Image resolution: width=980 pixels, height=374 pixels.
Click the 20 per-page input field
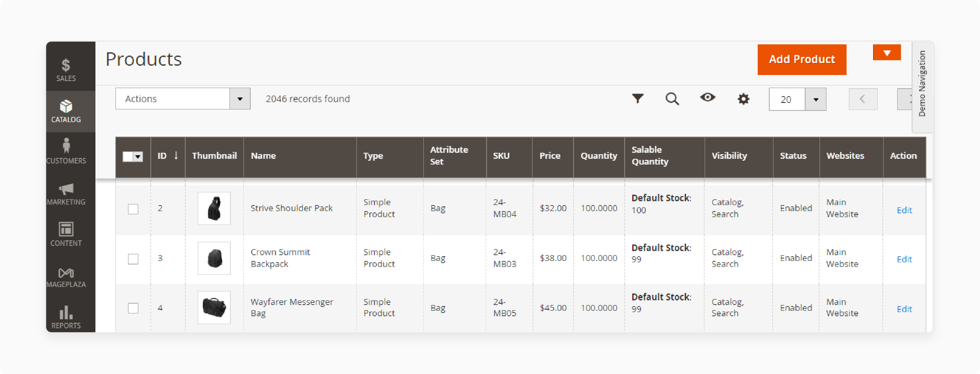click(x=787, y=99)
